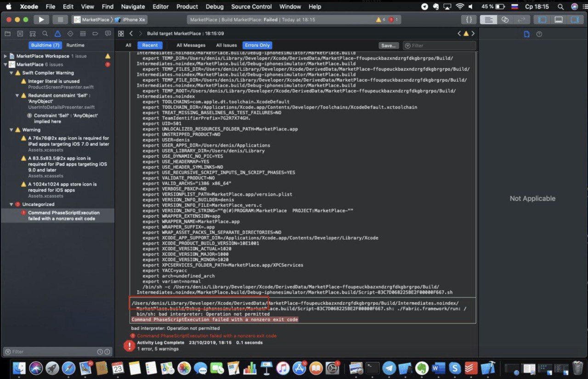Show the File inspector
This screenshot has height=379, width=588.
coord(527,34)
